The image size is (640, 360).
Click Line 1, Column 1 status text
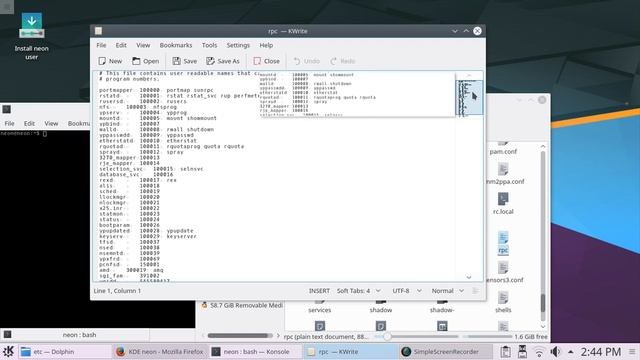(117, 291)
